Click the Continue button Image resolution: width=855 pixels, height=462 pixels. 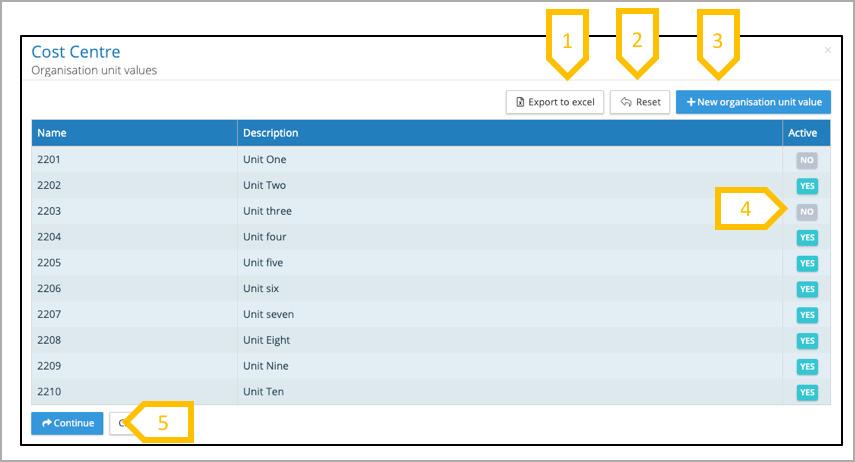pyautogui.click(x=67, y=423)
